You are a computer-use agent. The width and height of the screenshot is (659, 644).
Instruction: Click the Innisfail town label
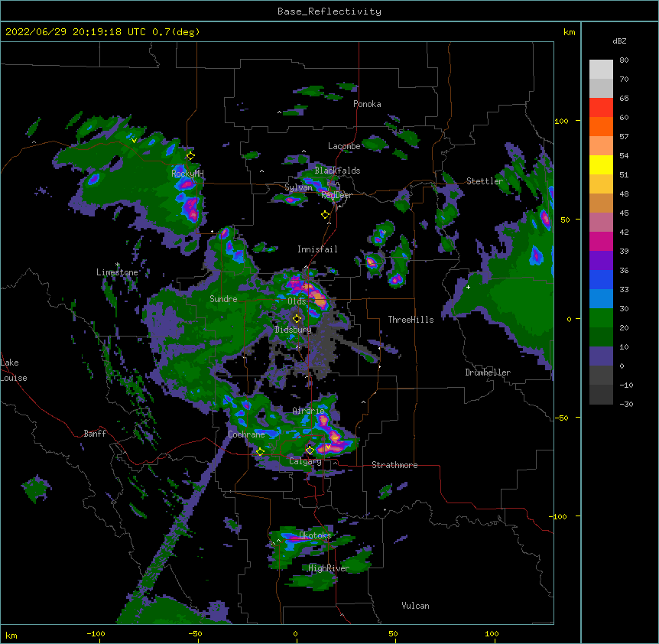317,249
